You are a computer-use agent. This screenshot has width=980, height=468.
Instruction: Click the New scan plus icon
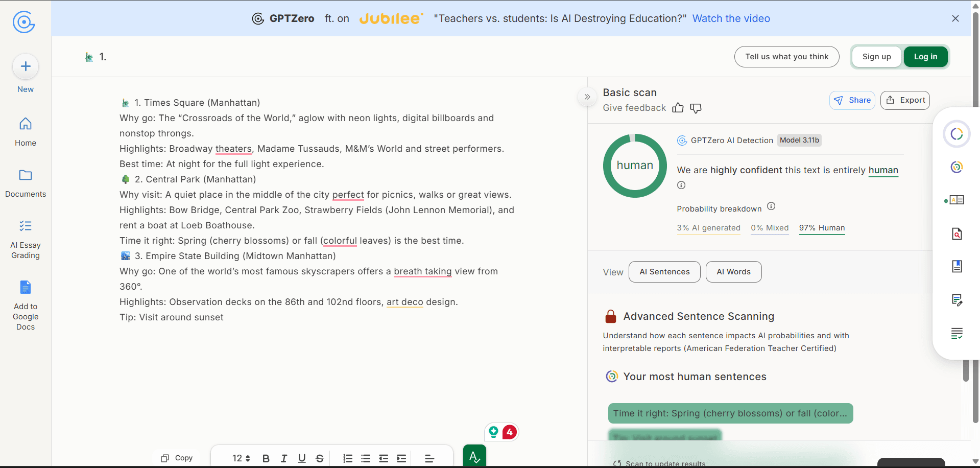(x=26, y=66)
